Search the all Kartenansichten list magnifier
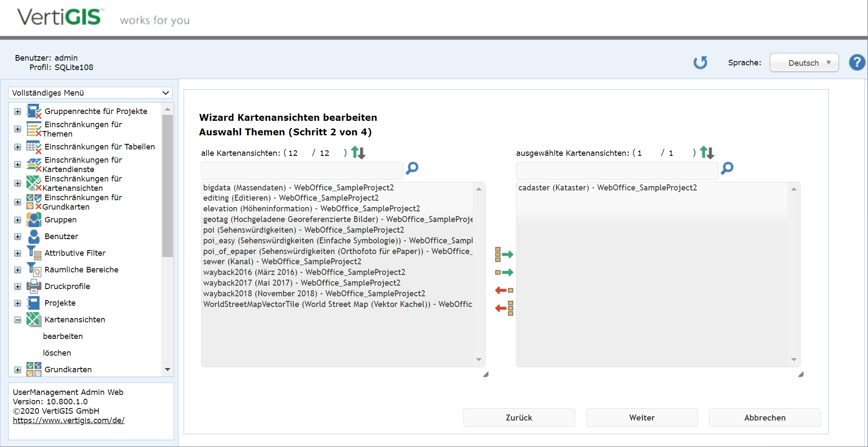Screen dimensions: 868x447 click(412, 168)
